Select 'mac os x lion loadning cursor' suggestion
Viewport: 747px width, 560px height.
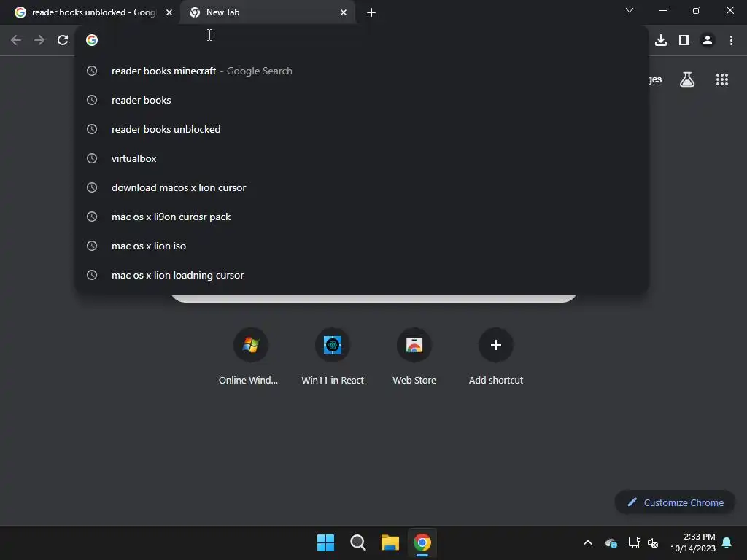[362, 275]
